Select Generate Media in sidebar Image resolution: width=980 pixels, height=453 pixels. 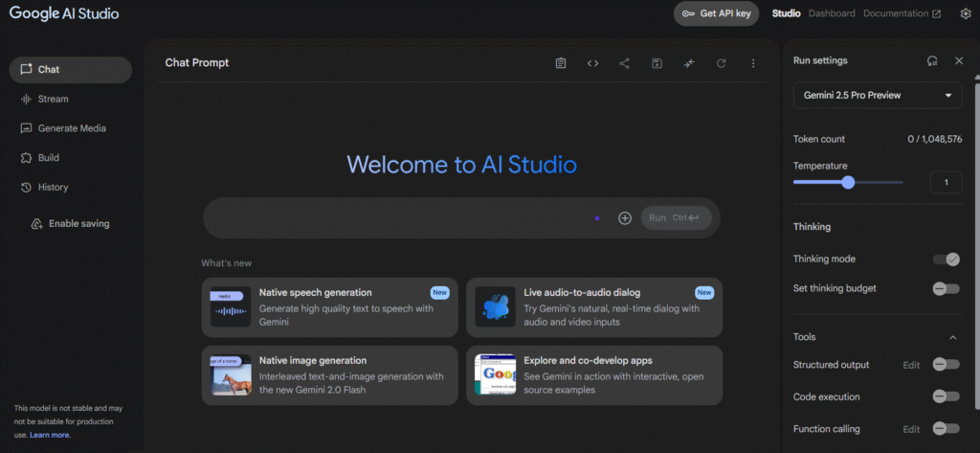click(72, 128)
